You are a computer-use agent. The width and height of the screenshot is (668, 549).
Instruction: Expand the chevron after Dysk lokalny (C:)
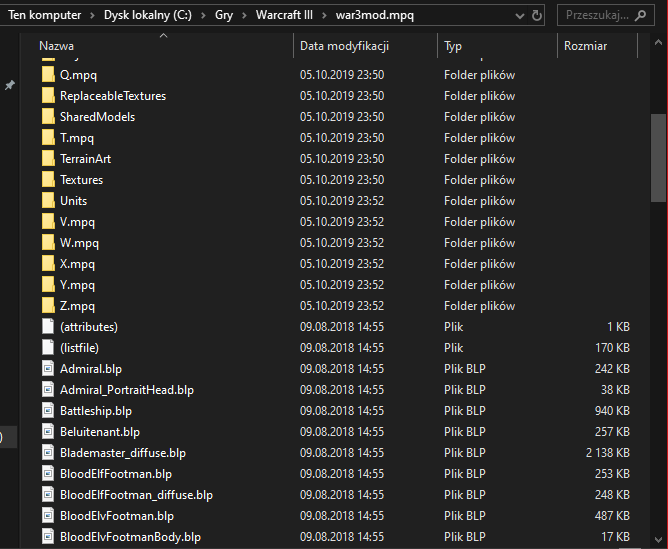coord(203,15)
